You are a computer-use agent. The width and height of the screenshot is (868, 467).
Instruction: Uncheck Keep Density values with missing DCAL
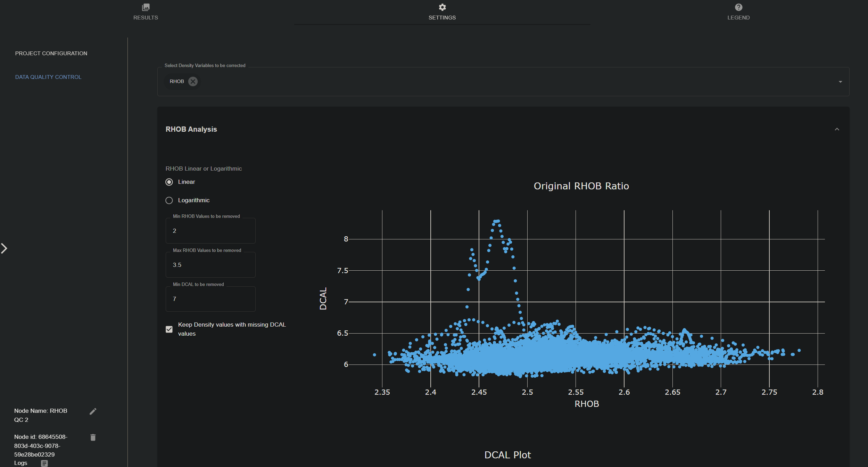(169, 329)
